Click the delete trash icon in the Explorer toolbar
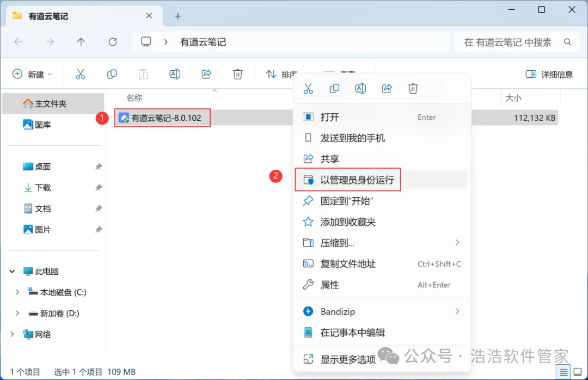Viewport: 588px width, 380px height. (238, 74)
